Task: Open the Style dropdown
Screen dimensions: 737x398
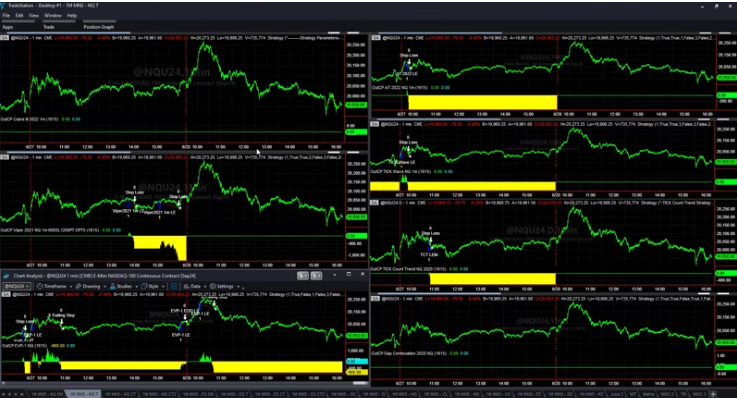Action: point(153,286)
